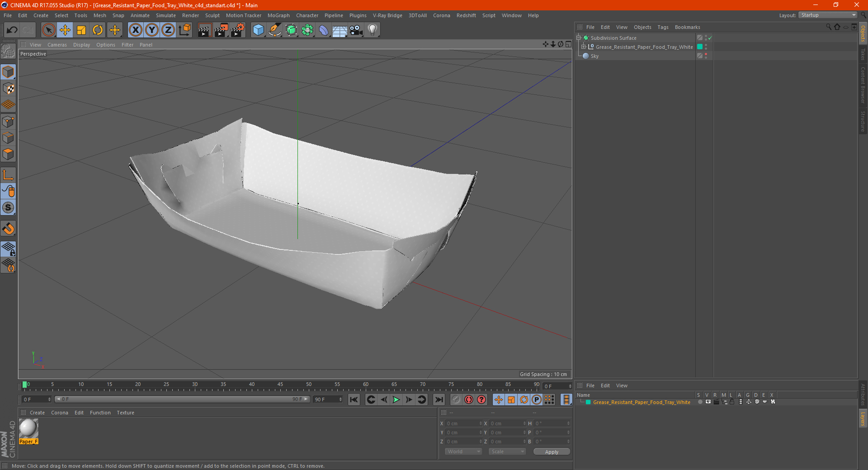Viewport: 868px width, 470px height.
Task: Open the spline Pen tool
Action: 275,30
